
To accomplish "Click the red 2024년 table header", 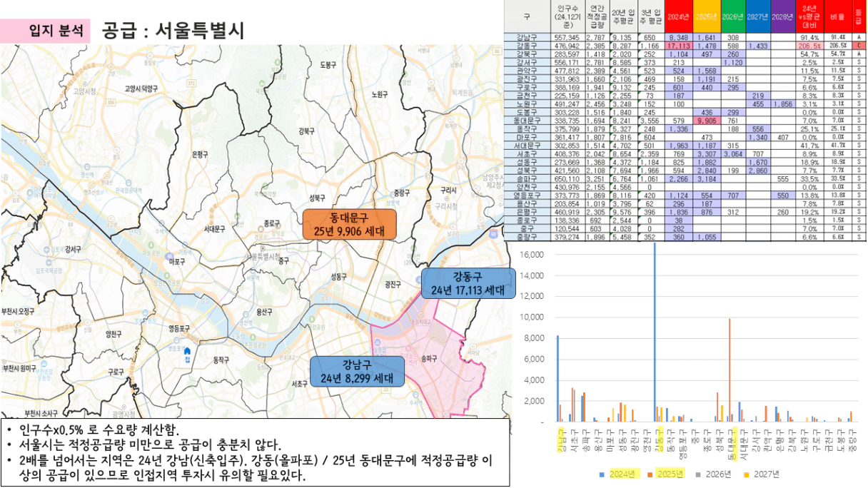I will (x=679, y=17).
